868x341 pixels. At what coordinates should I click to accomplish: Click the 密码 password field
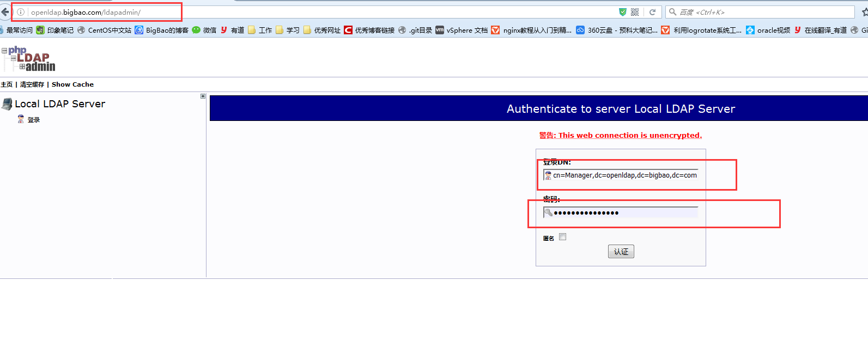pyautogui.click(x=621, y=212)
